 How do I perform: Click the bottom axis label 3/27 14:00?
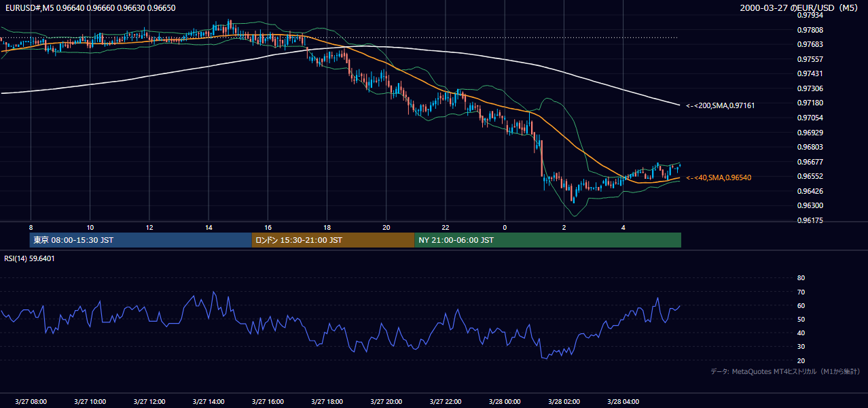click(209, 401)
